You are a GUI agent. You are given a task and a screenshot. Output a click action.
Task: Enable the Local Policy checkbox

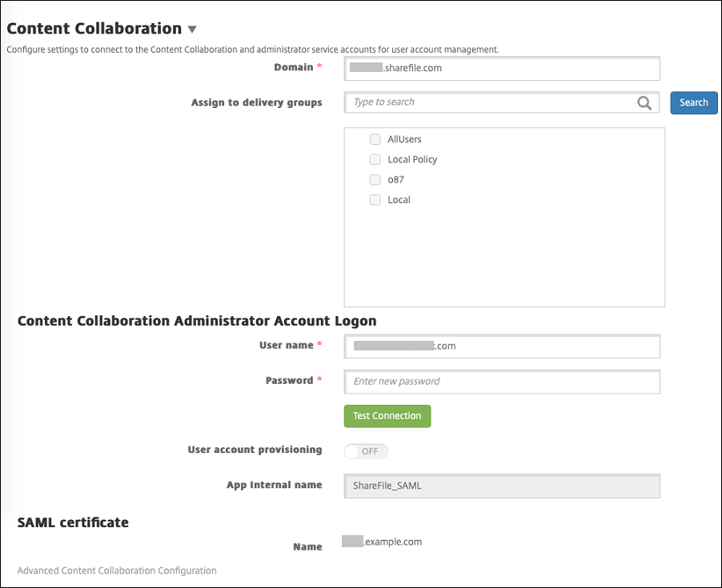[x=375, y=159]
